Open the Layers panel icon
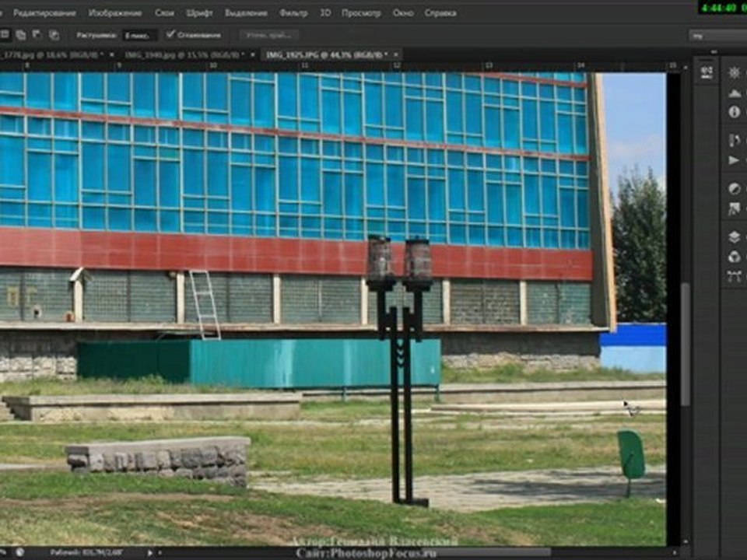 click(734, 236)
